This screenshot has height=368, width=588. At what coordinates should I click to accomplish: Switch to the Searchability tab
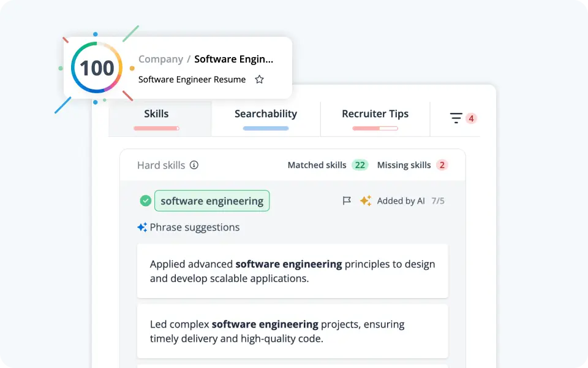pos(266,114)
